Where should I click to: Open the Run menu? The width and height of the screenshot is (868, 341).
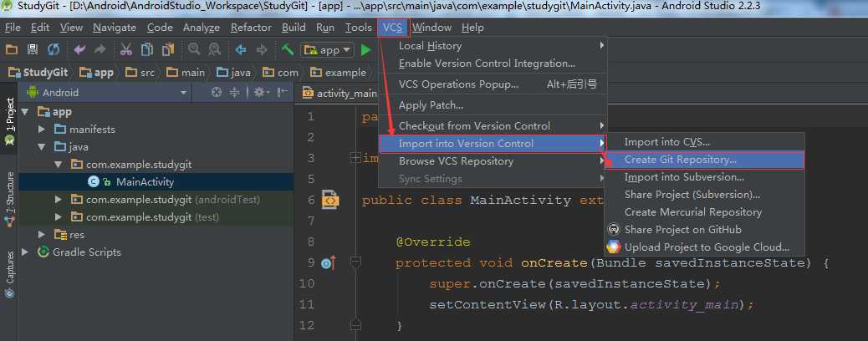coord(325,27)
